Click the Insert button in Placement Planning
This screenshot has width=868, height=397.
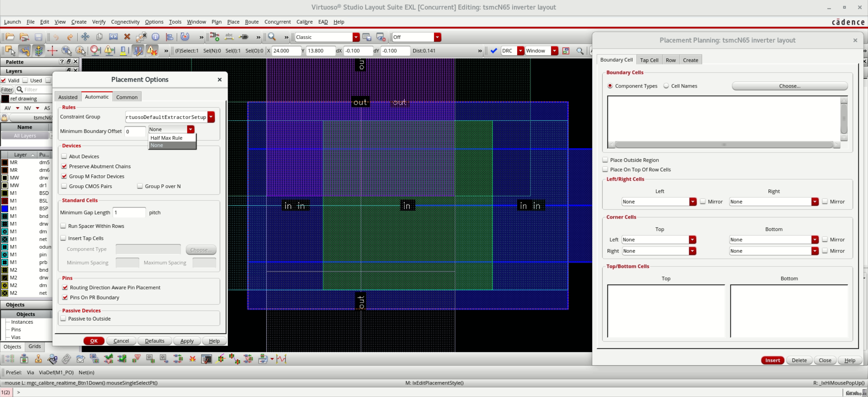click(x=772, y=360)
